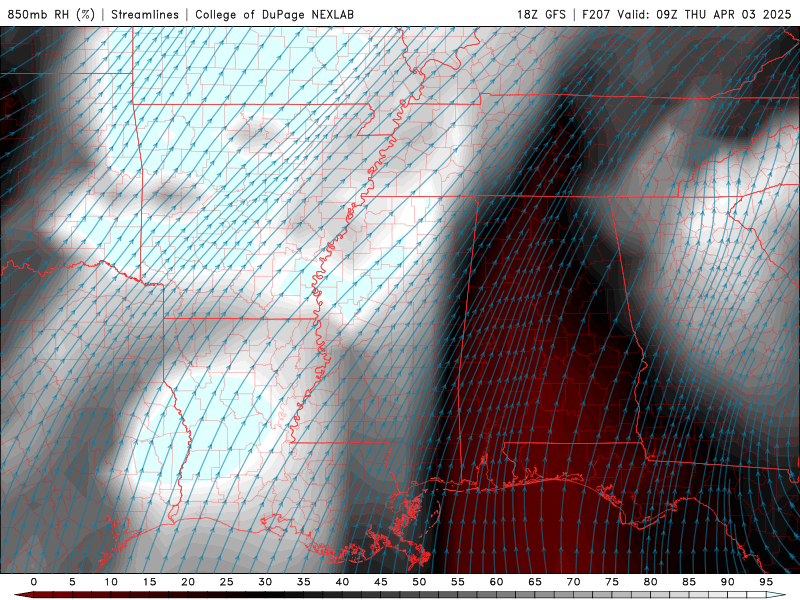
Task: Click the '10' legend value
Action: [x=111, y=582]
